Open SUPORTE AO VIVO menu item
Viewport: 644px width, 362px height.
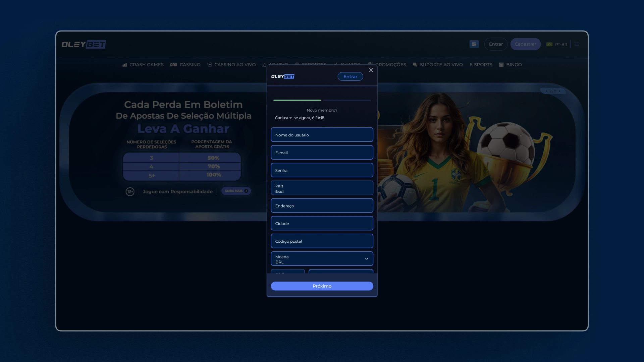click(x=438, y=65)
